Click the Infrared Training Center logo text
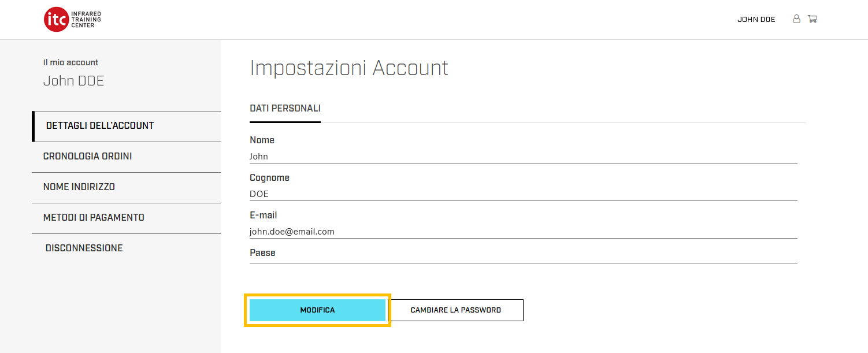Viewport: 868px width, 353px height. tap(86, 20)
